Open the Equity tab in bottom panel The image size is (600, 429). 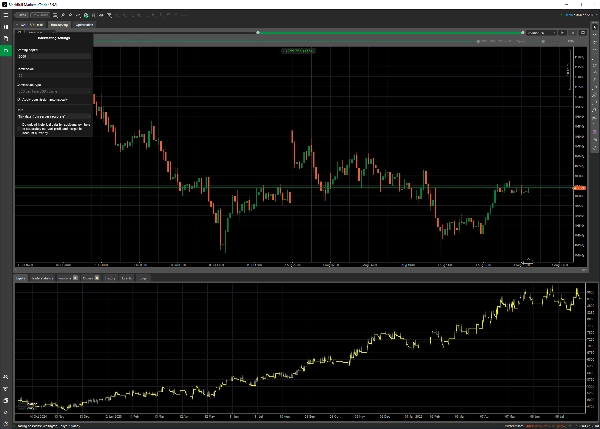click(x=21, y=278)
